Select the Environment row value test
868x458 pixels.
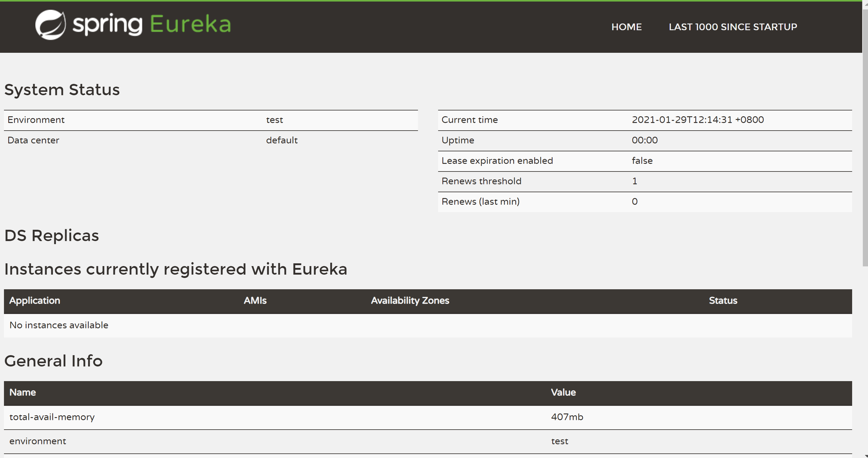[x=274, y=120]
